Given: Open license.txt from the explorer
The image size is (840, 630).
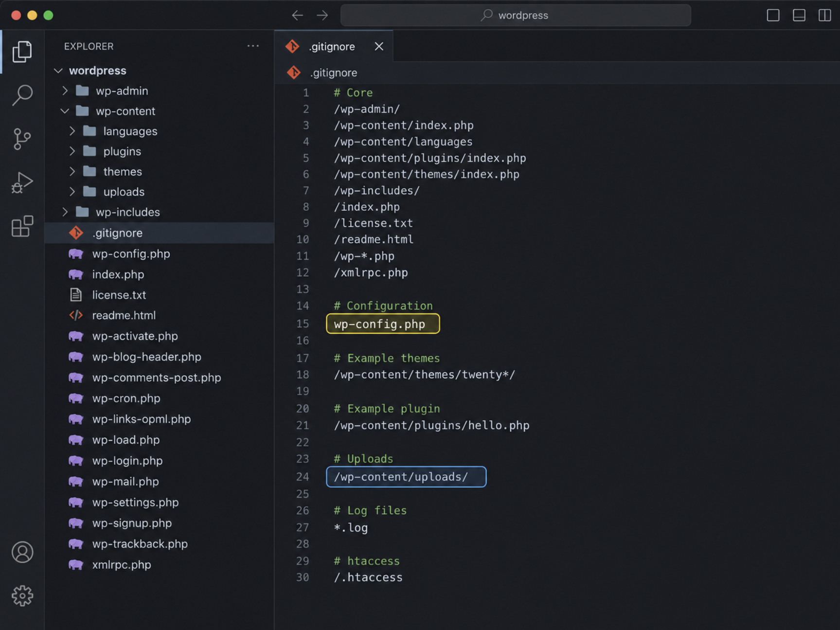Looking at the screenshot, I should [x=160, y=295].
